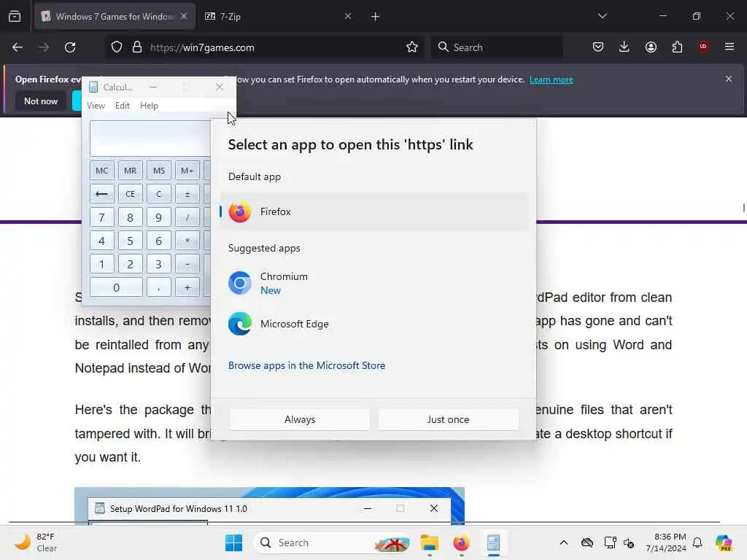The height and width of the screenshot is (560, 747).
Task: Click the Not now button
Action: point(41,101)
